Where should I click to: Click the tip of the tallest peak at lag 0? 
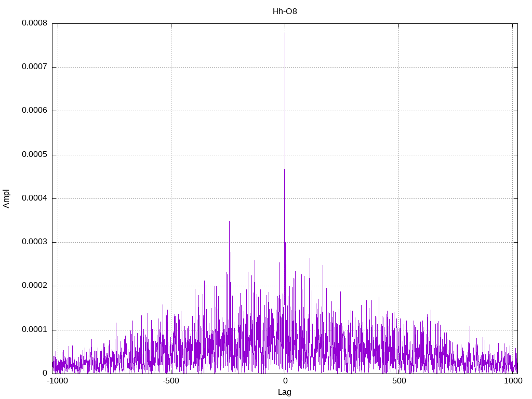point(285,33)
